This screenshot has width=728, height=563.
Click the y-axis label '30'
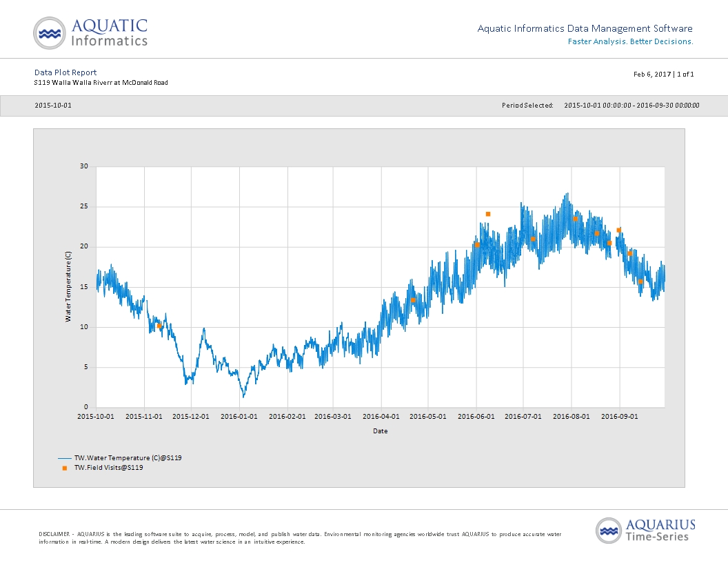(83, 166)
